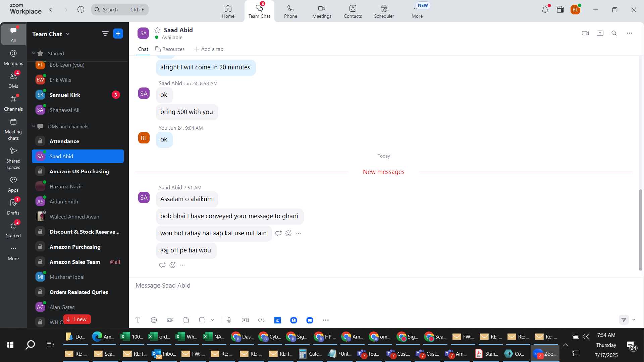Screen dimensions: 644x362
Task: Click the send message button
Action: coord(624,320)
